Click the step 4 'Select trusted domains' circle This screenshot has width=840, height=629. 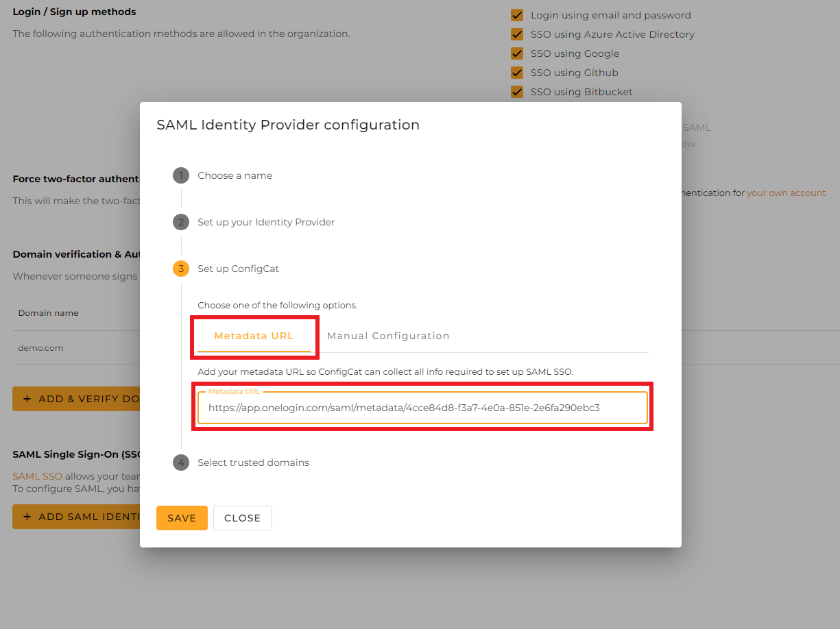point(180,463)
